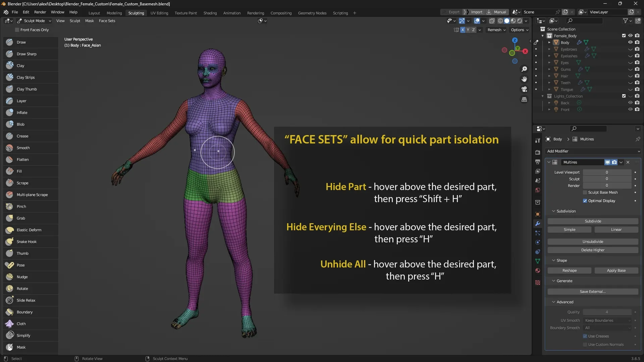Activate the Cloth brush tool
The image size is (644, 362).
tap(21, 324)
